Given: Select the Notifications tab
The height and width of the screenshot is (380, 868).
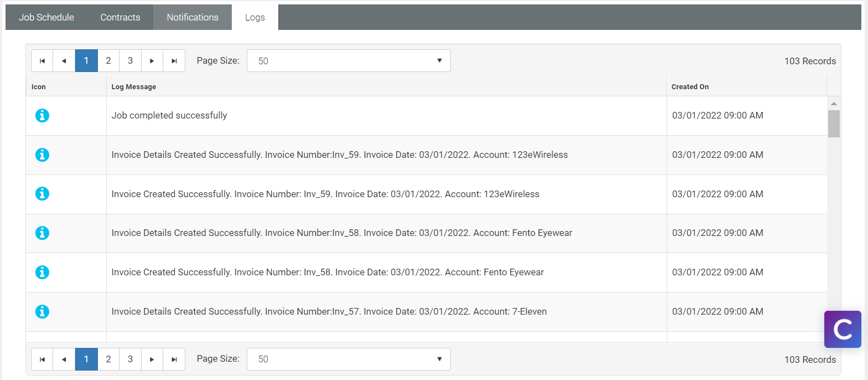Looking at the screenshot, I should 193,17.
